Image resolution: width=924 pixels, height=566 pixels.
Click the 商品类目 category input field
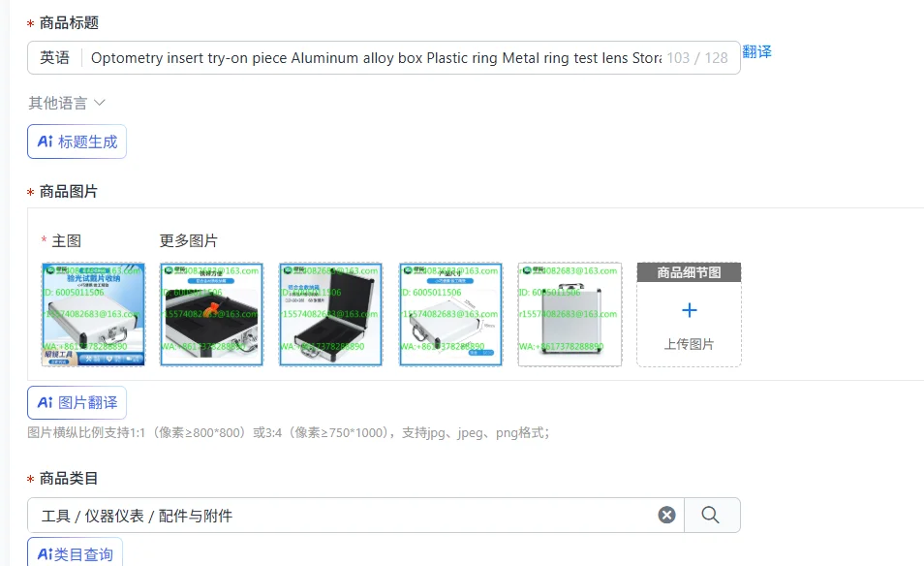[342, 516]
